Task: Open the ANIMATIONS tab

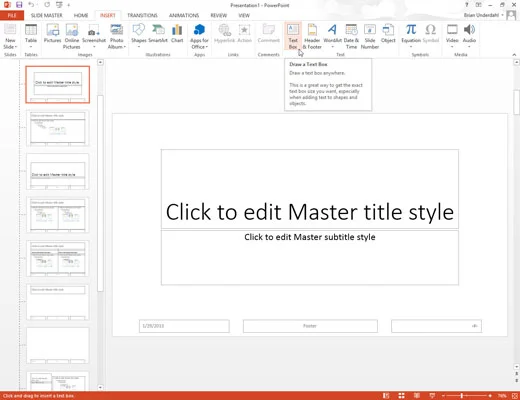Action: point(184,15)
